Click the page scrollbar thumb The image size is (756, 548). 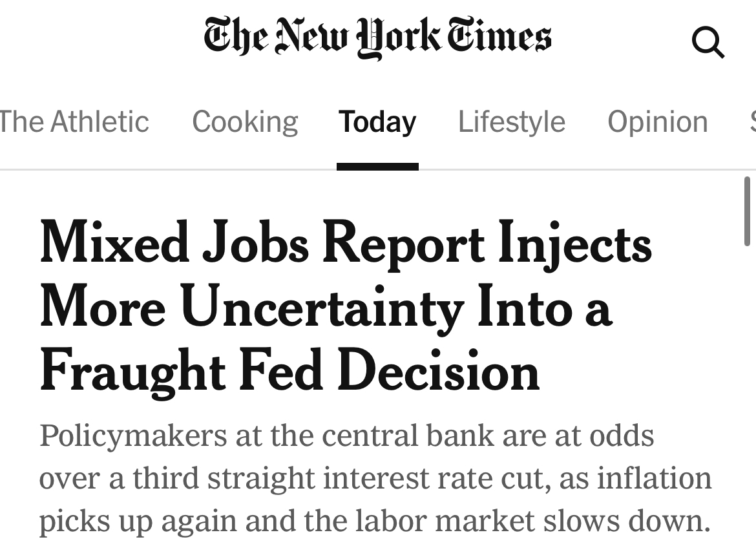coord(748,211)
